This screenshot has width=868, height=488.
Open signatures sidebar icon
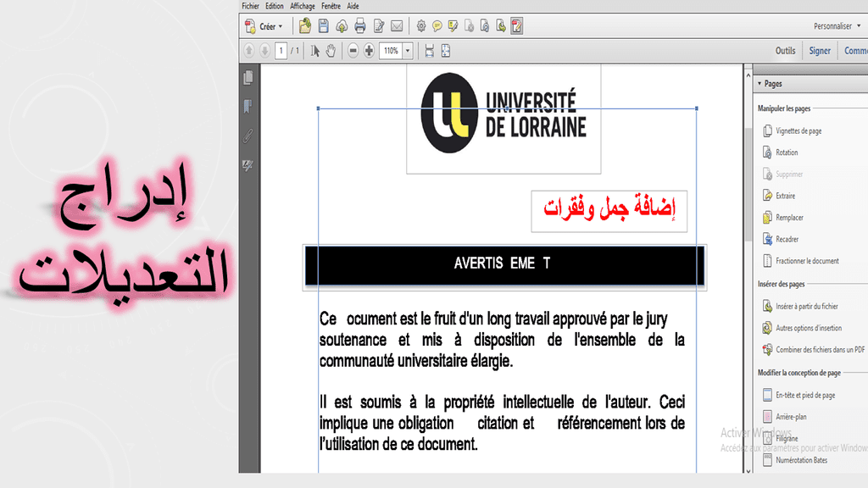[x=248, y=165]
